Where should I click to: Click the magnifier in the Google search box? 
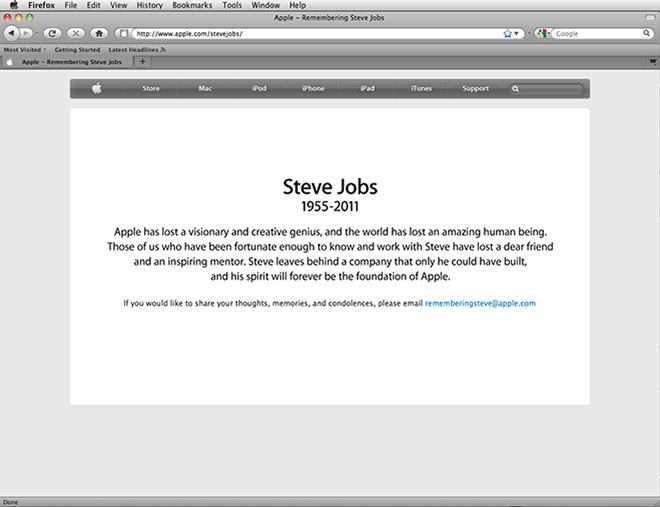click(646, 33)
